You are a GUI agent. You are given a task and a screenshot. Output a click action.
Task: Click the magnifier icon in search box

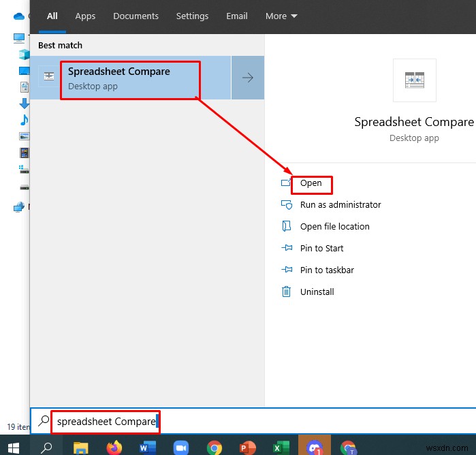click(x=44, y=421)
